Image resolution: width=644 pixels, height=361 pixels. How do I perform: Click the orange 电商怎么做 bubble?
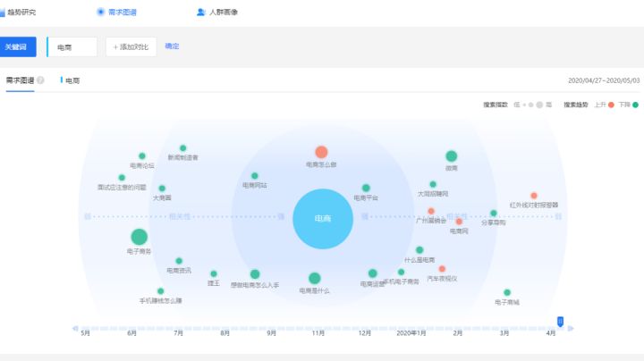click(321, 152)
